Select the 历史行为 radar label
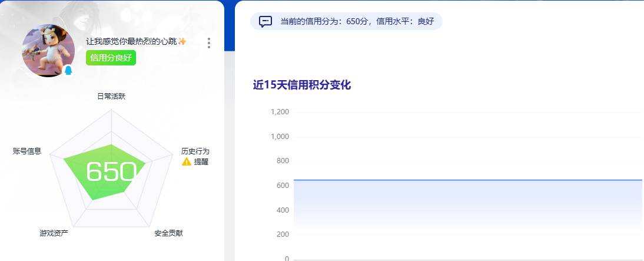 [x=195, y=151]
